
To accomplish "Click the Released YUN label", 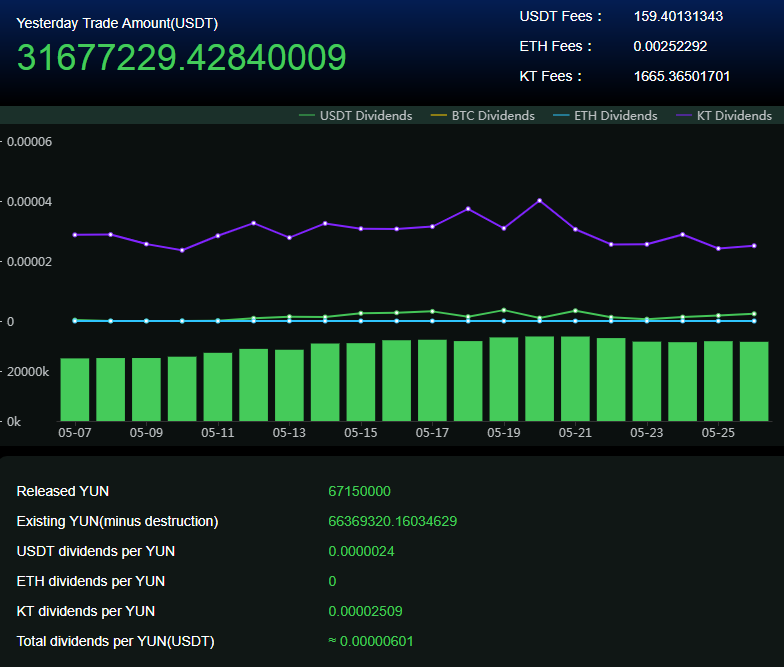I will (62, 492).
